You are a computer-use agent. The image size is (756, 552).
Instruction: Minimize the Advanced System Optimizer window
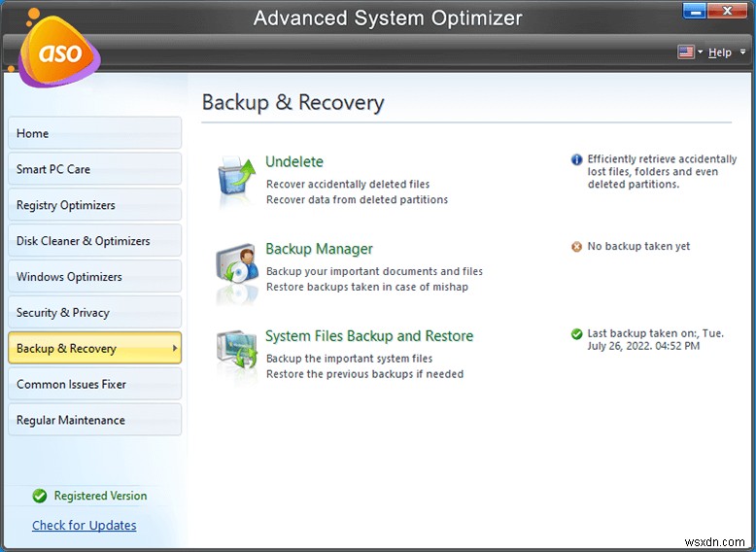(695, 11)
